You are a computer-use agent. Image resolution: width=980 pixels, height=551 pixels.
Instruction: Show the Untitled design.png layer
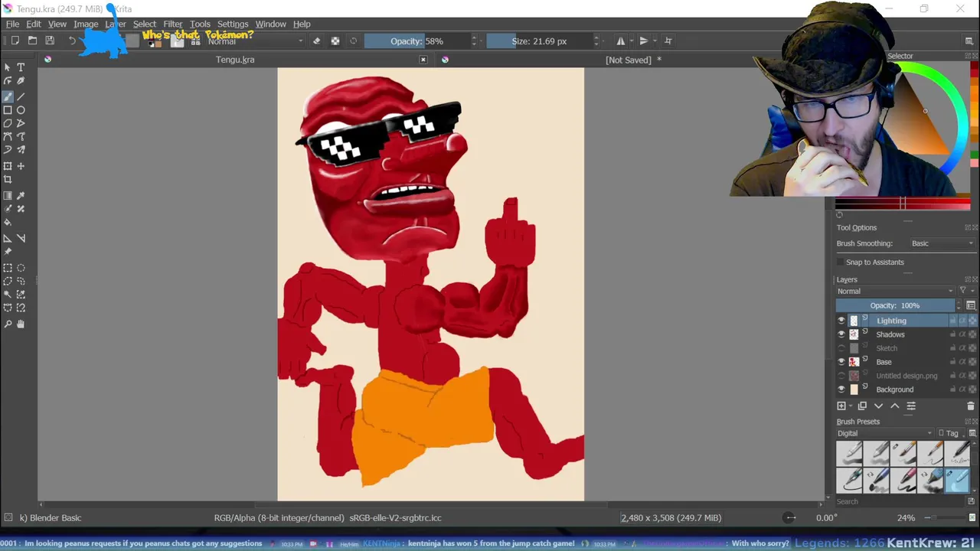tap(841, 376)
